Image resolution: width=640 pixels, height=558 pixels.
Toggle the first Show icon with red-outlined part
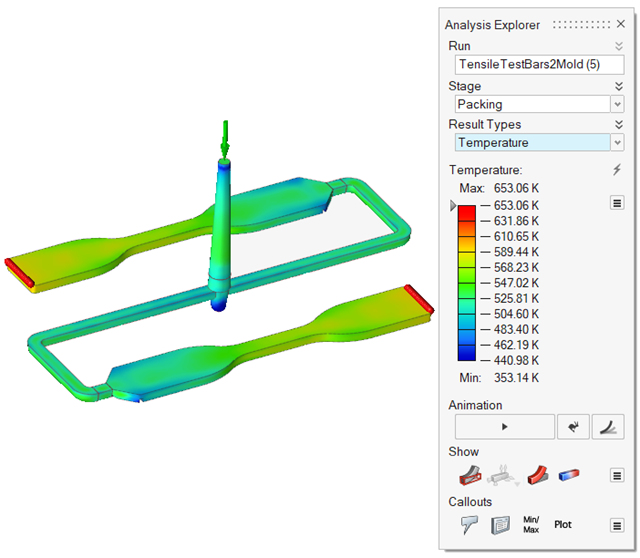pos(469,473)
